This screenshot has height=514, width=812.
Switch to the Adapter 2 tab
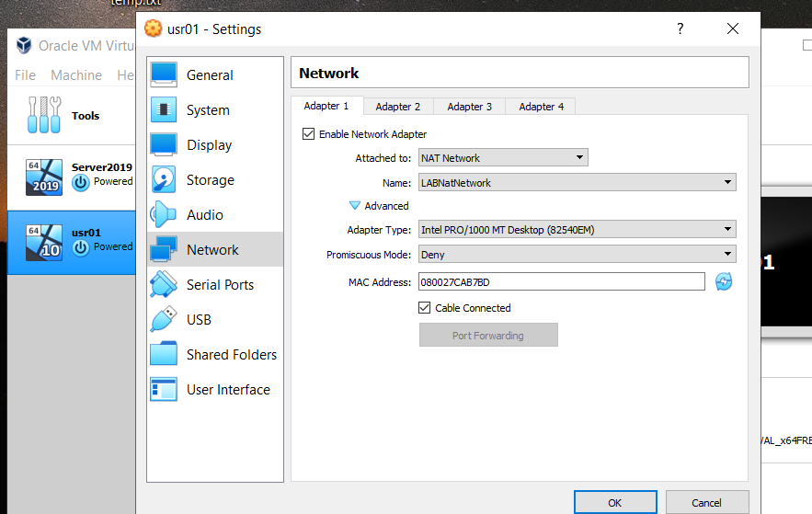[397, 106]
